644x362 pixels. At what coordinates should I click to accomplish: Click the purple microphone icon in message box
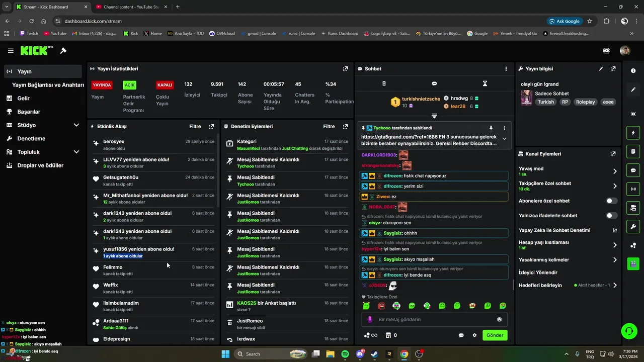[x=370, y=319]
